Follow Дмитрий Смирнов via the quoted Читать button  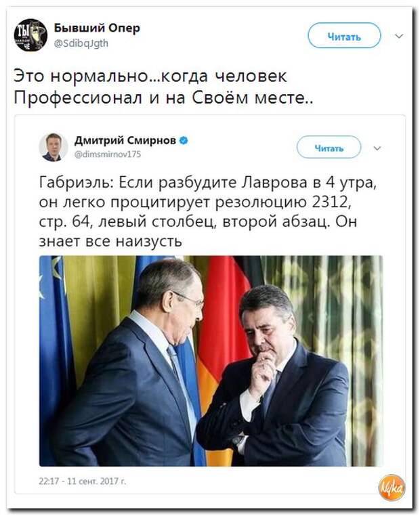(329, 147)
